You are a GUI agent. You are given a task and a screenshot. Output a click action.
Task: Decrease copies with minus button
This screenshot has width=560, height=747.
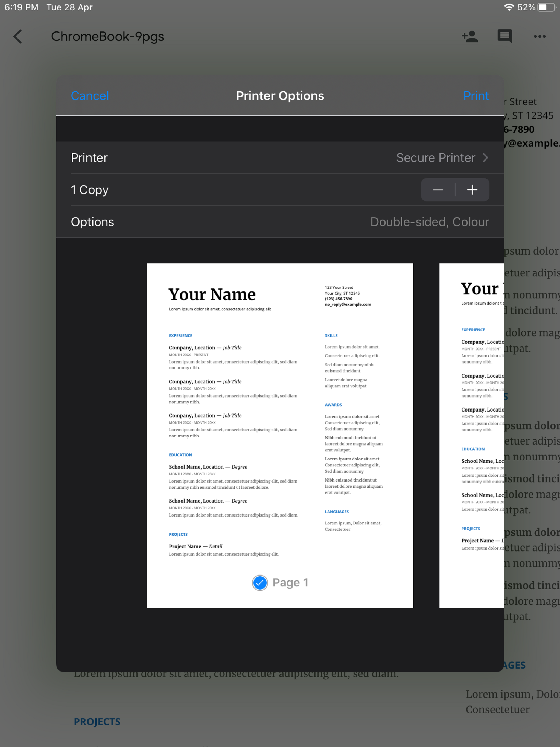click(x=438, y=190)
